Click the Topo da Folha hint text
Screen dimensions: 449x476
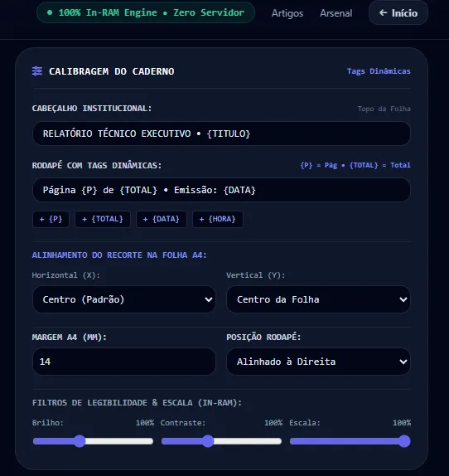tap(384, 109)
